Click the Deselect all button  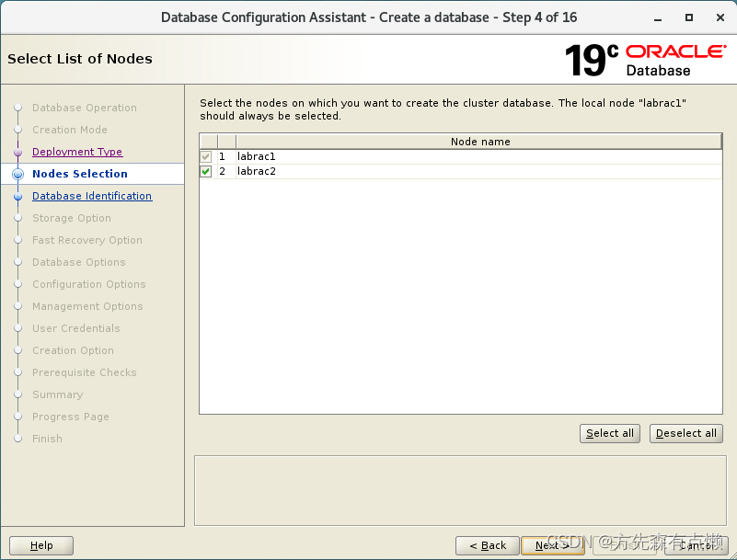685,433
